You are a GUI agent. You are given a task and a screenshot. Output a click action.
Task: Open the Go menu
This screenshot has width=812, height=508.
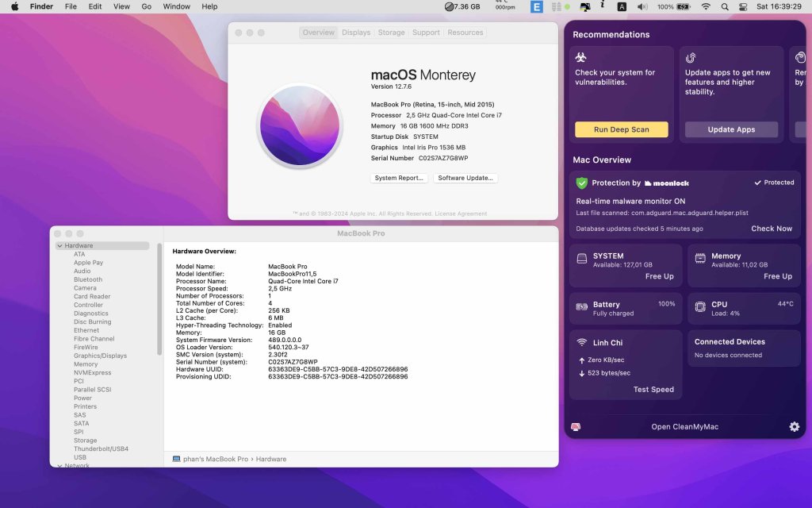(147, 6)
